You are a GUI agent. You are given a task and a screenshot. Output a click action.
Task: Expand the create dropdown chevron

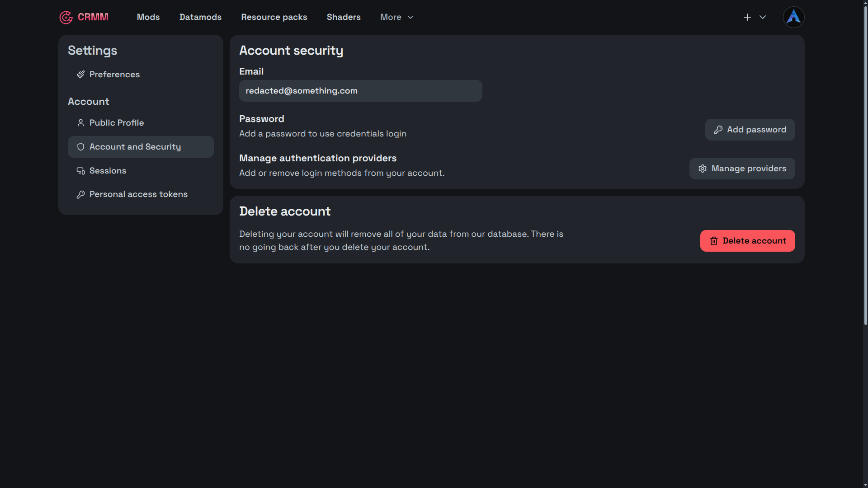pyautogui.click(x=763, y=17)
